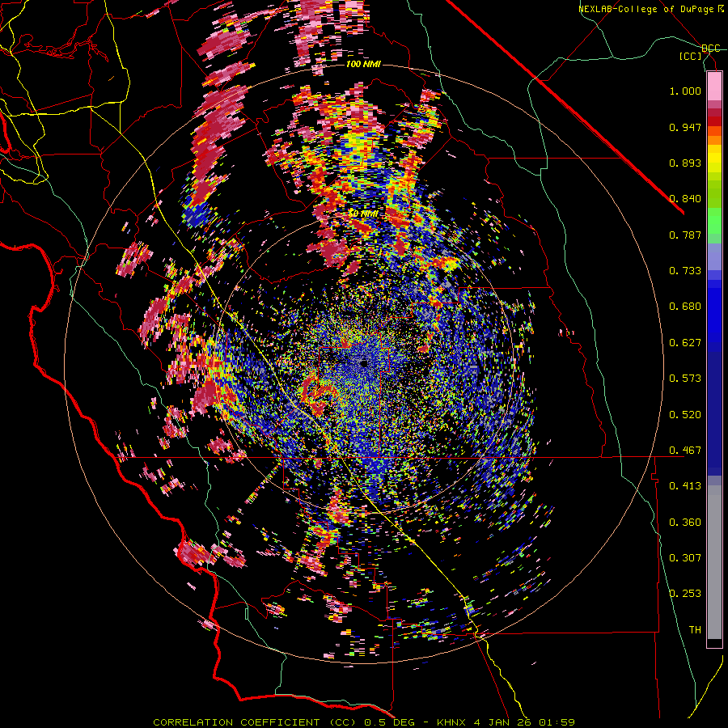Select the 0.253 scale value
Viewport: 728px width, 728px height.
(685, 594)
